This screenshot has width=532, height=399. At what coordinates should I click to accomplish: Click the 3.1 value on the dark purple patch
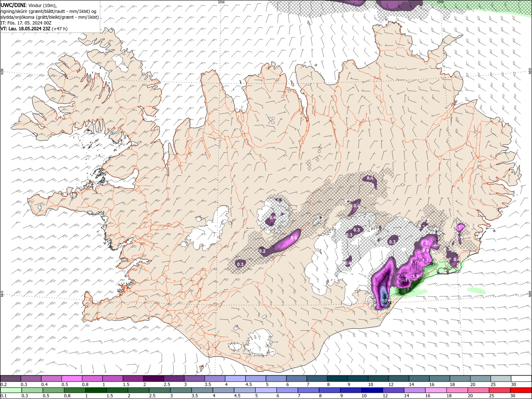(x=405, y=280)
